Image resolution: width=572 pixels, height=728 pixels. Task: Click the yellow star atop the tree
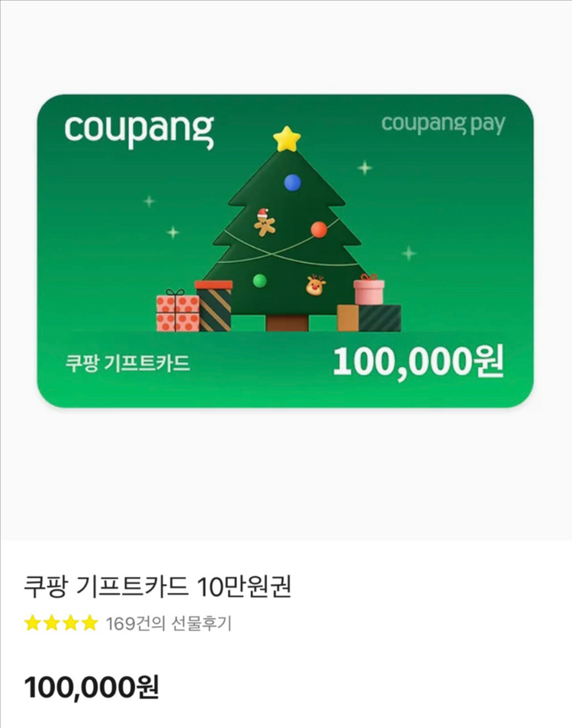(x=287, y=139)
